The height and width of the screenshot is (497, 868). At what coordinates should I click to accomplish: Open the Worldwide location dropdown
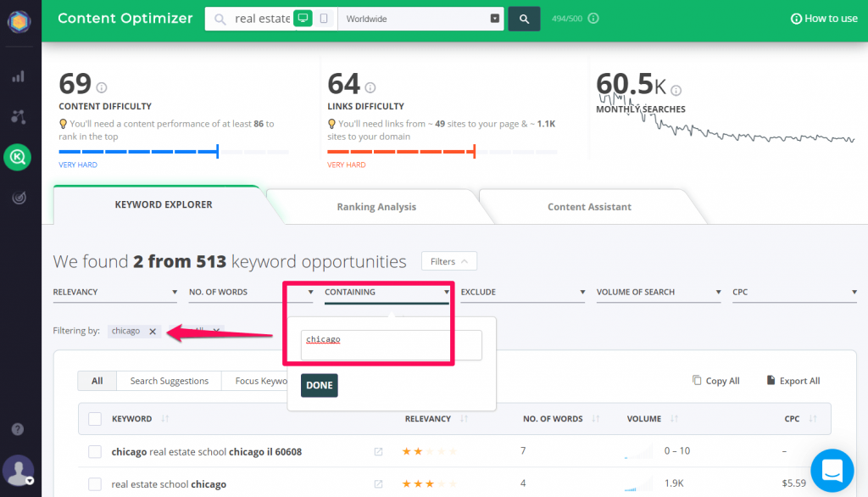click(x=420, y=19)
